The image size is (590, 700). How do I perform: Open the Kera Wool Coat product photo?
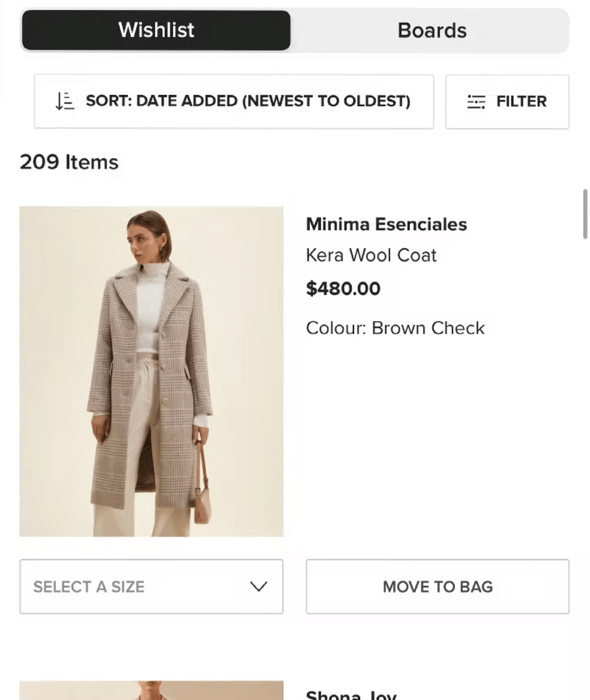click(151, 371)
